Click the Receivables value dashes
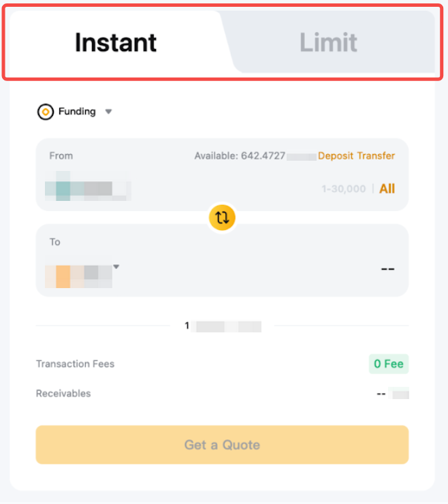 click(x=381, y=394)
